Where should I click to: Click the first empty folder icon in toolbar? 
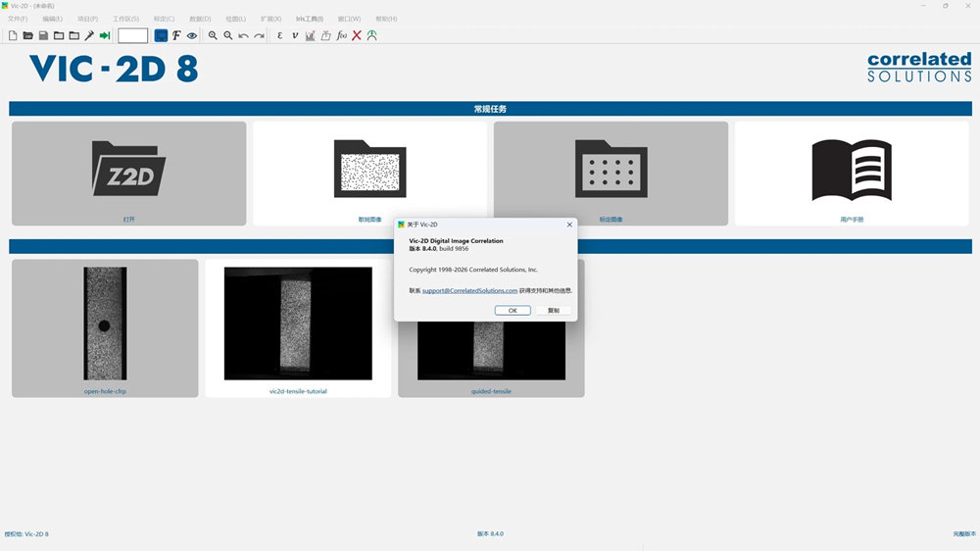tap(59, 35)
